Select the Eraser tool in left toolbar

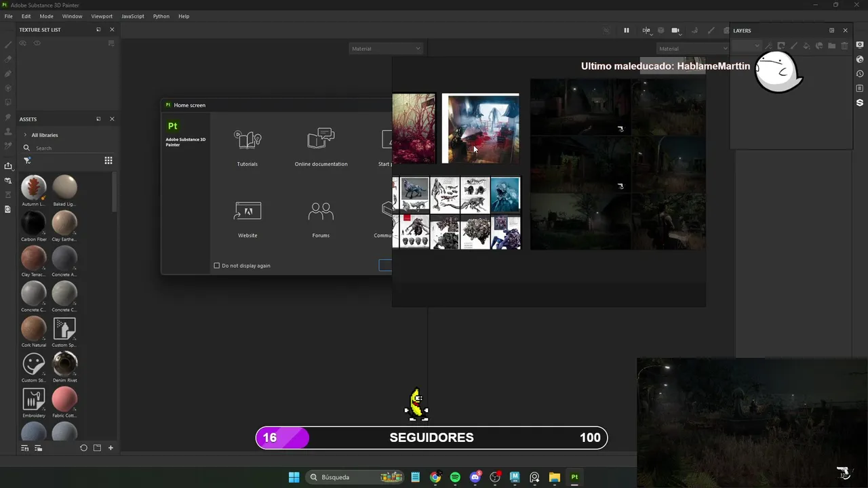8,59
